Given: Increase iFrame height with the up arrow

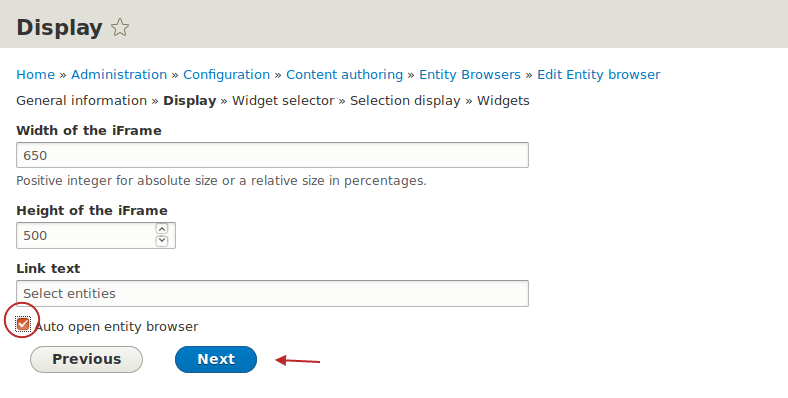Looking at the screenshot, I should click(x=161, y=229).
